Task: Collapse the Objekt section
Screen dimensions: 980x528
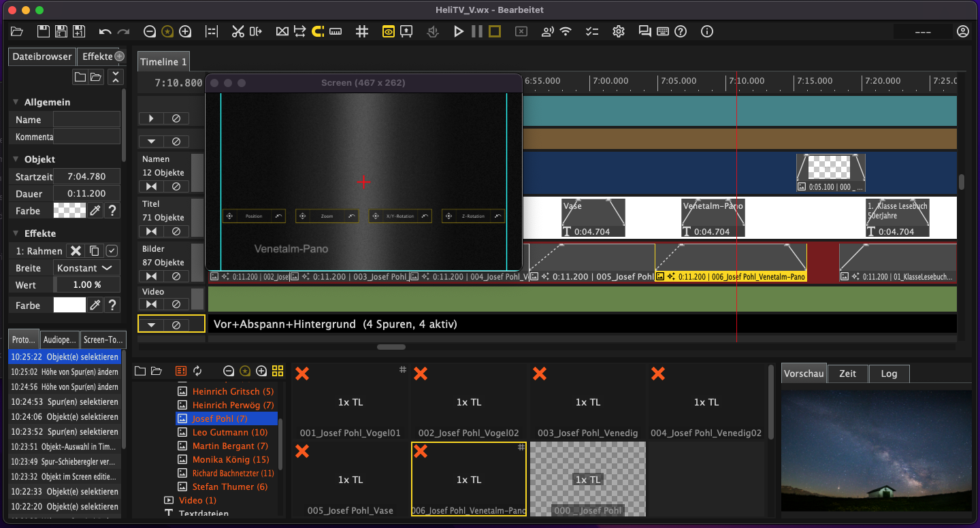Action: (15, 159)
